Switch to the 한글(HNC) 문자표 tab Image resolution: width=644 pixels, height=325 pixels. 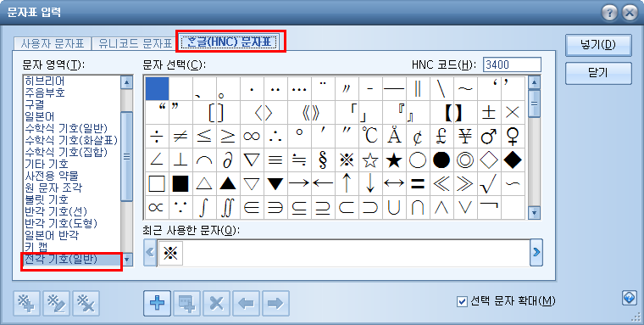[230, 42]
